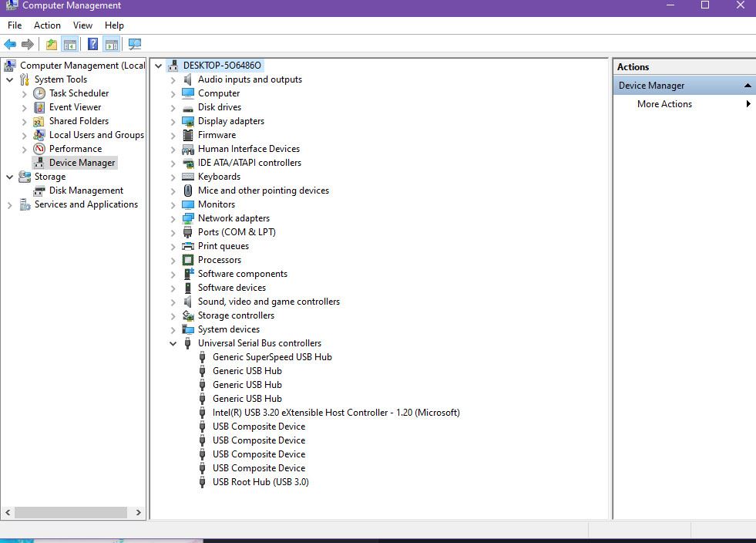The image size is (756, 543).
Task: Collapse the Universal Serial Bus controllers node
Action: click(x=173, y=343)
